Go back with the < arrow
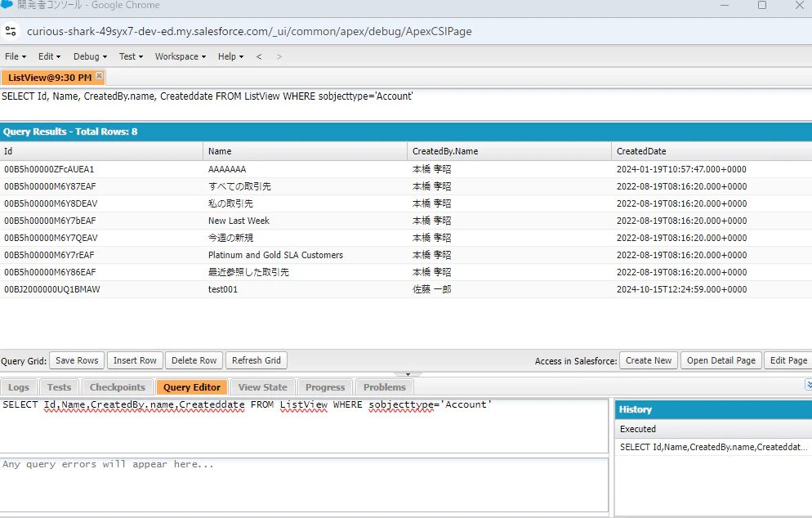The image size is (812, 518). (x=259, y=56)
